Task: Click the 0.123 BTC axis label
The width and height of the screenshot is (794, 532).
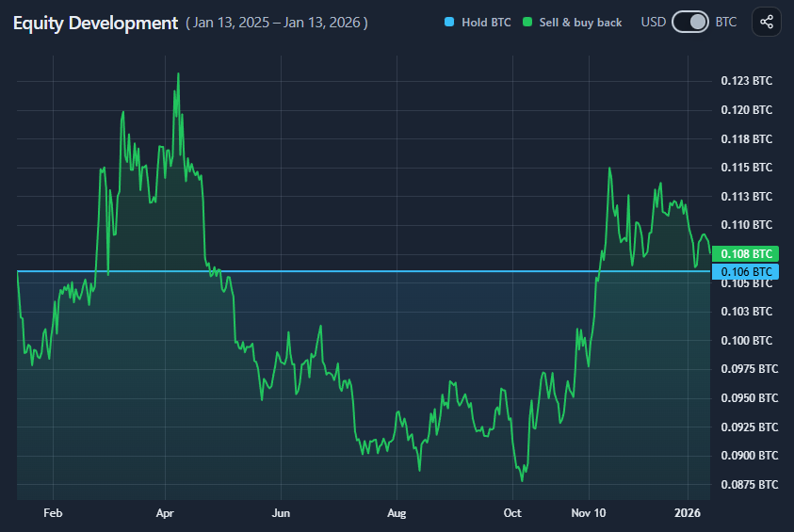Action: pyautogui.click(x=746, y=81)
